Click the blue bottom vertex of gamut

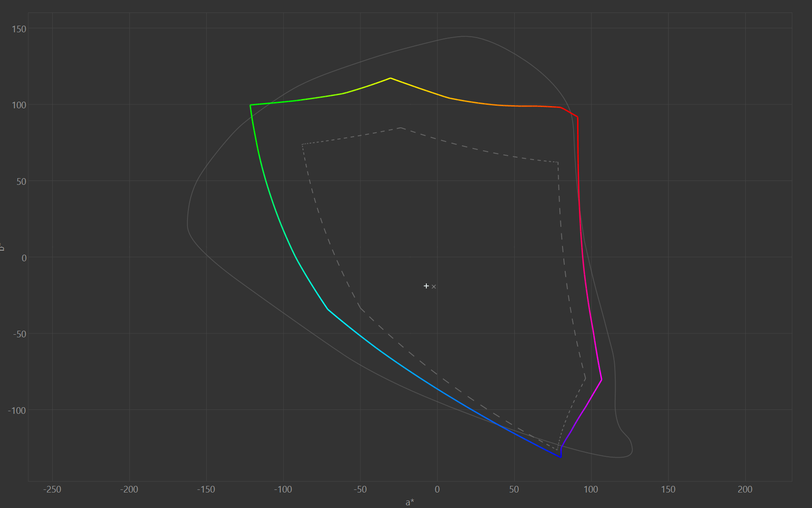point(561,457)
